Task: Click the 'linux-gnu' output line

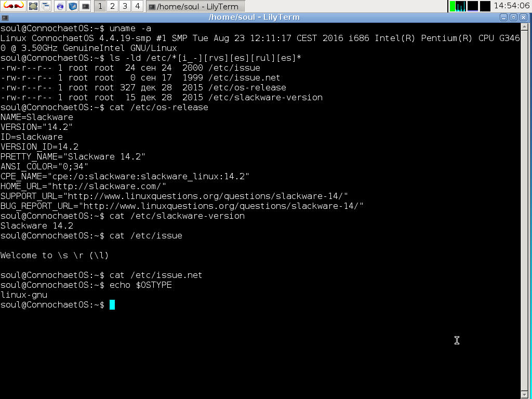Action: 24,295
